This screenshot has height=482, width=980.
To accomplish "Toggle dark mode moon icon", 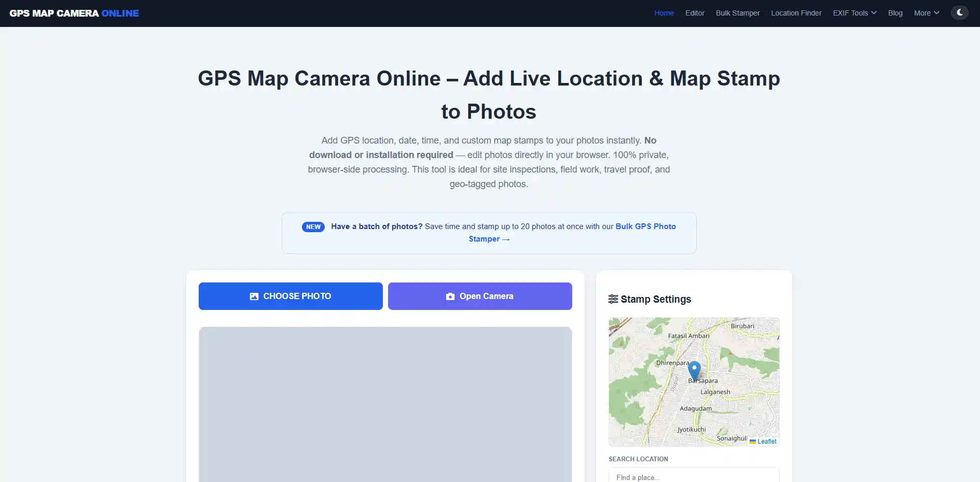I will [x=959, y=12].
